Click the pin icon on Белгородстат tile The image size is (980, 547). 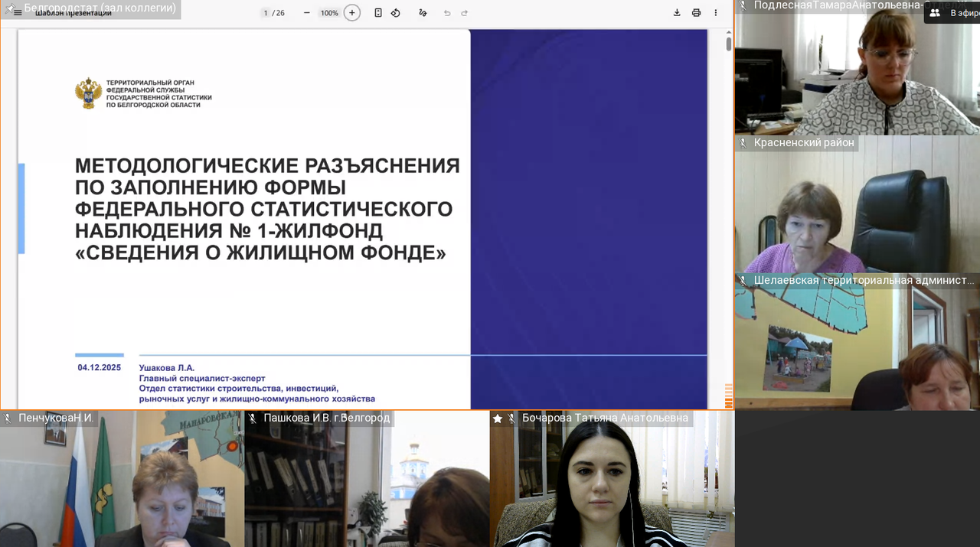[8, 9]
